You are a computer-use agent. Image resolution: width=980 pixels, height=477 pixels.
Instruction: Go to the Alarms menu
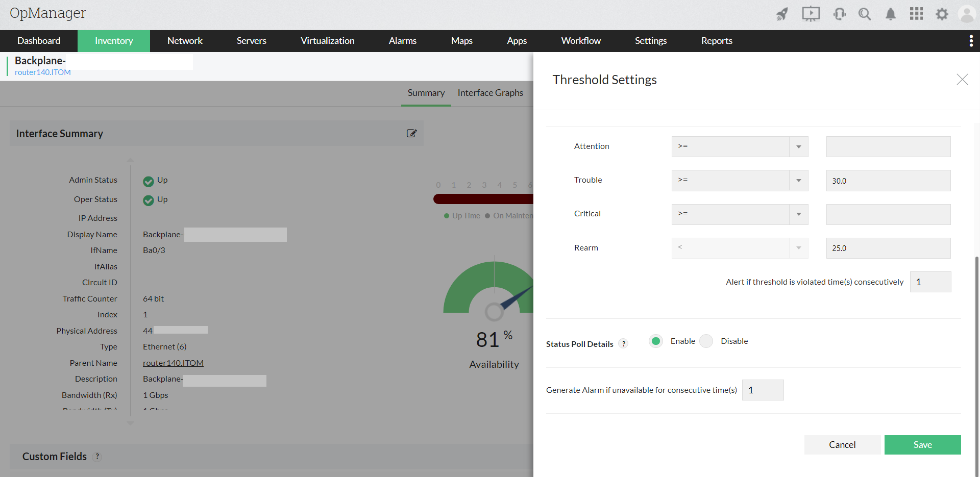pos(402,41)
